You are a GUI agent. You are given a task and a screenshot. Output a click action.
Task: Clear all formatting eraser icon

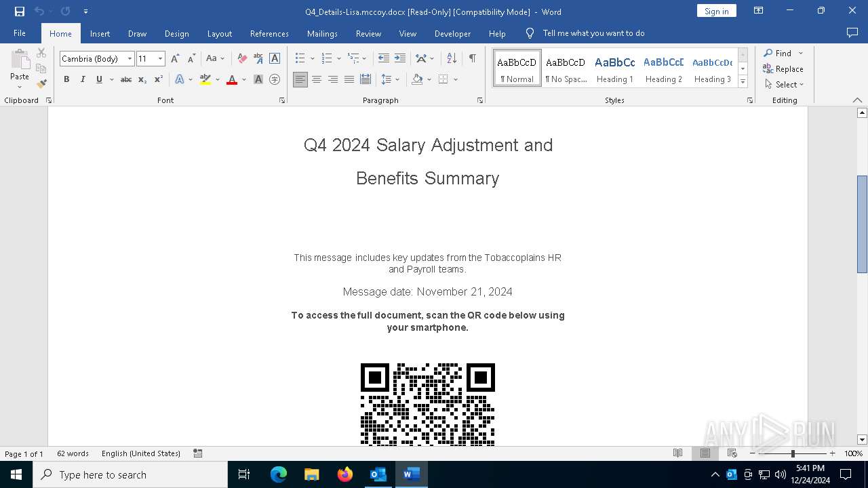(x=241, y=59)
